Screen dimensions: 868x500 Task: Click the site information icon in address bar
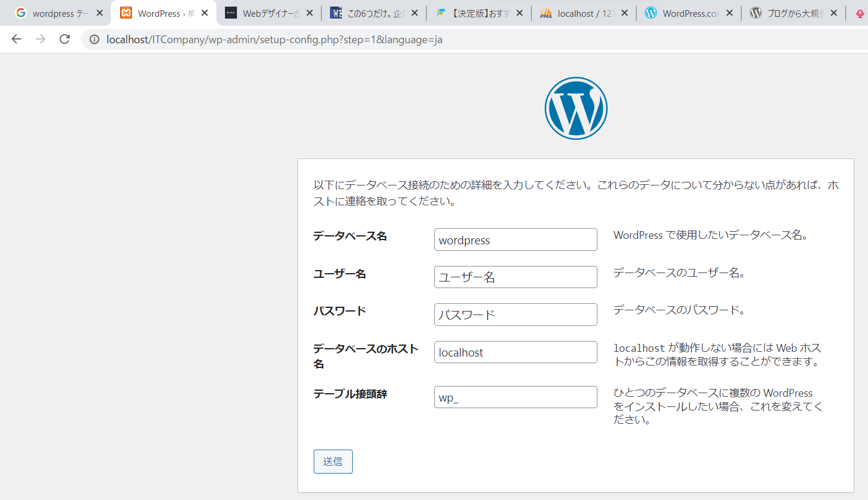click(x=94, y=40)
